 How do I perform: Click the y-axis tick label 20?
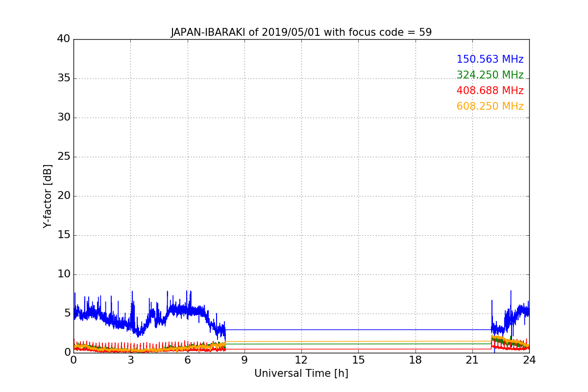coord(64,196)
